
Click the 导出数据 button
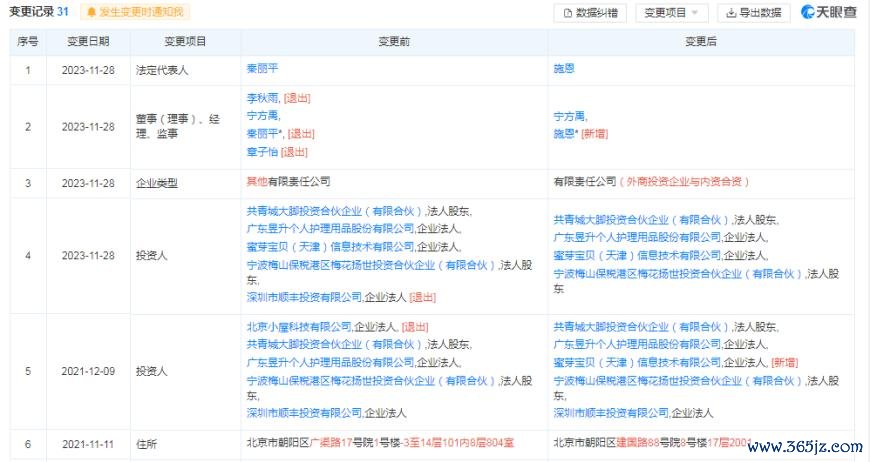[x=753, y=13]
